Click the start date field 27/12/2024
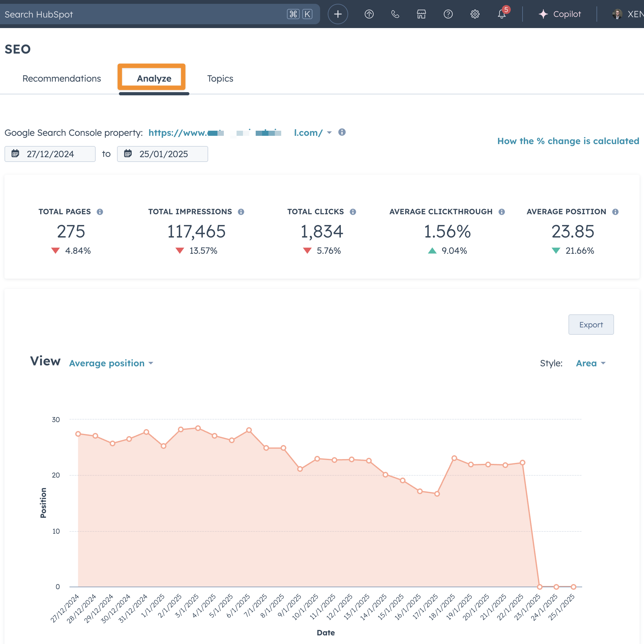 [x=50, y=154]
